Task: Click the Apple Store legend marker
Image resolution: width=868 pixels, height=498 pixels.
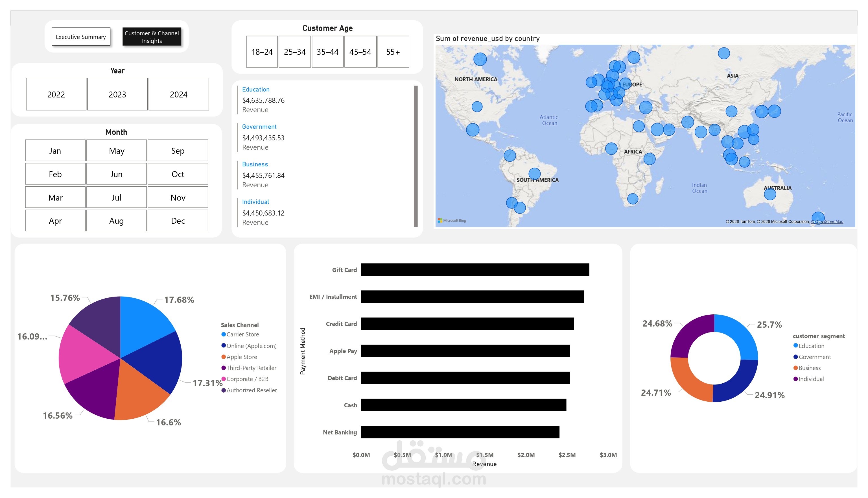Action: (224, 357)
